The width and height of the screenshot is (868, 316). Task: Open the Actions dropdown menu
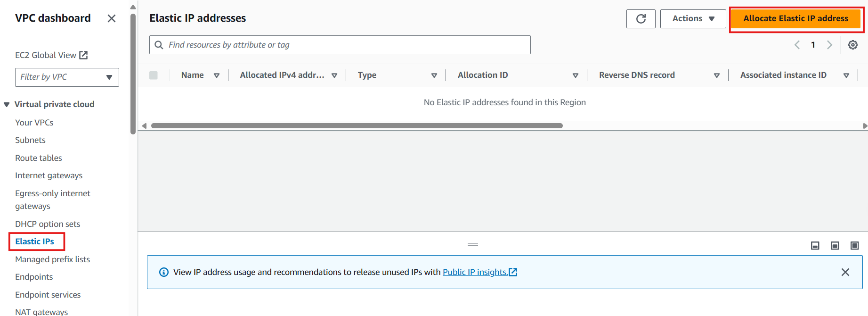(x=693, y=19)
